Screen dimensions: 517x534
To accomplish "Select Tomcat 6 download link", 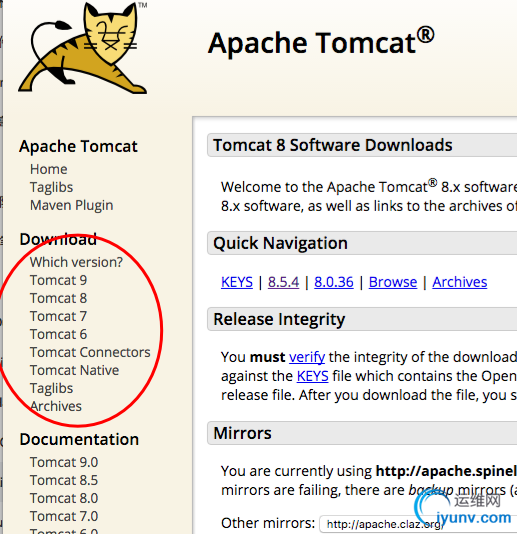I will tap(59, 334).
